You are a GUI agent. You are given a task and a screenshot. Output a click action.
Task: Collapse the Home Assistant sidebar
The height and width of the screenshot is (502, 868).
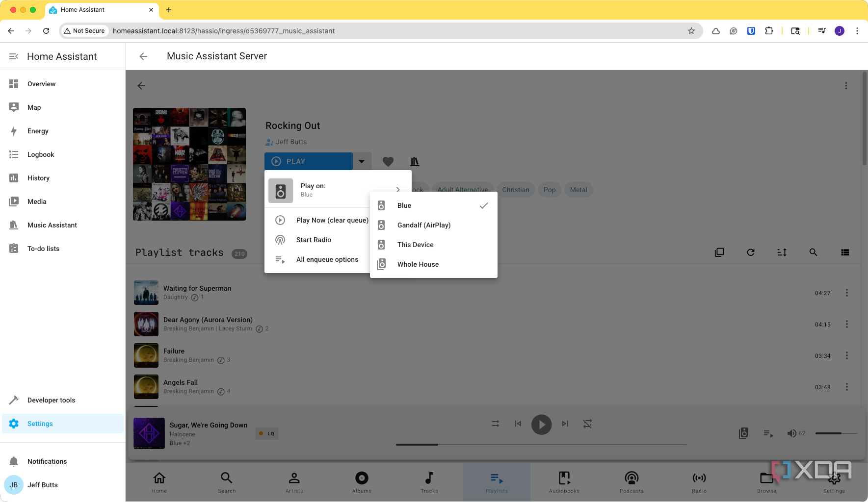14,56
